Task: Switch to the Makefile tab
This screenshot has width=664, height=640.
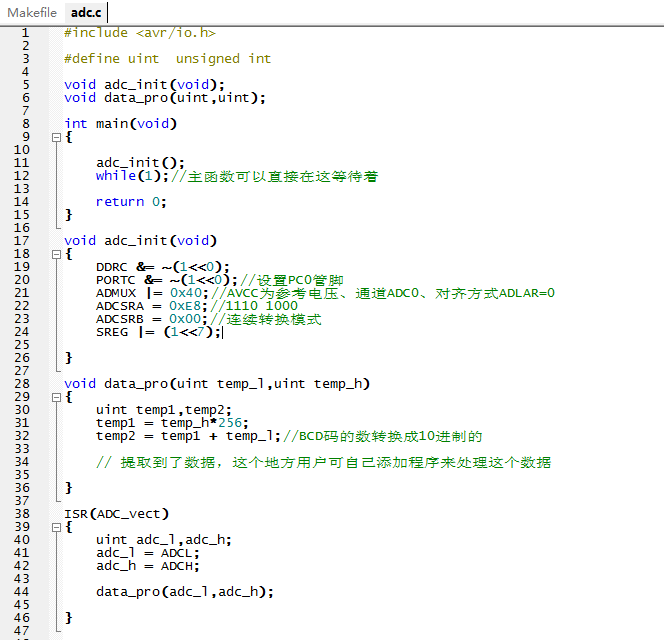Action: 32,13
